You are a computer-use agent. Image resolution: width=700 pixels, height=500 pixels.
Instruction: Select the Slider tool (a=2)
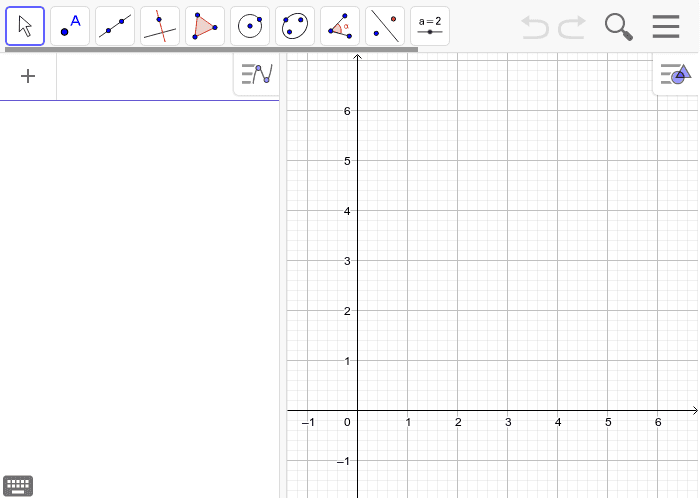pyautogui.click(x=430, y=26)
